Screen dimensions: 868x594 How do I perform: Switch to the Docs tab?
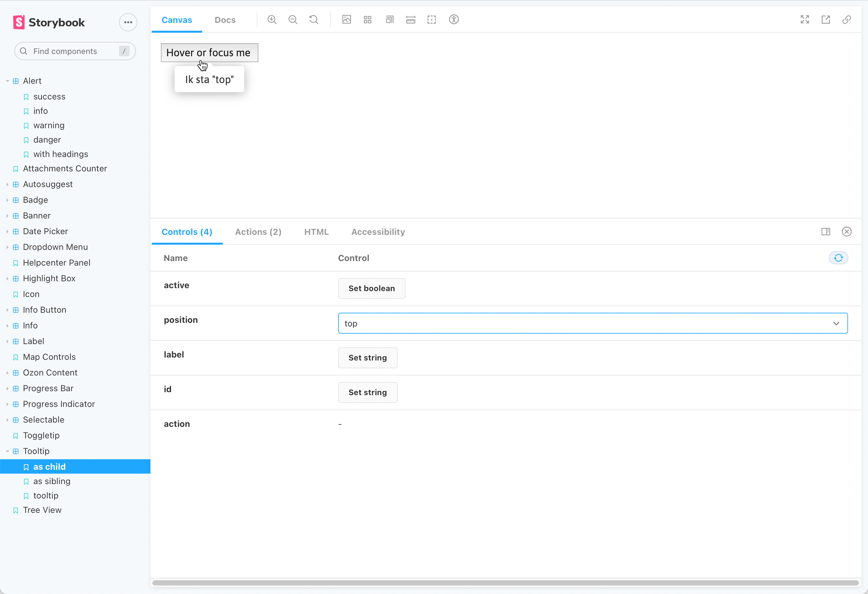click(225, 20)
